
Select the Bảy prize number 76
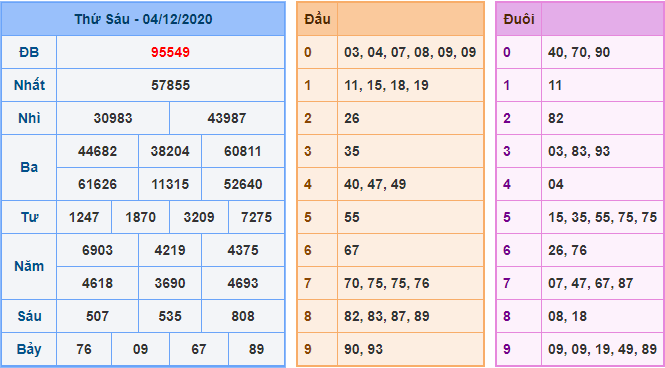click(x=84, y=349)
